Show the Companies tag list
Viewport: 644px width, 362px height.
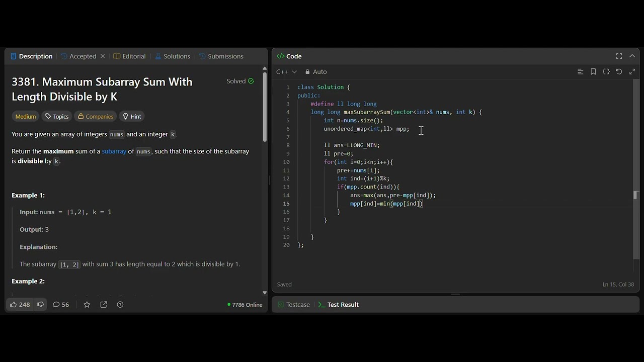(x=95, y=117)
